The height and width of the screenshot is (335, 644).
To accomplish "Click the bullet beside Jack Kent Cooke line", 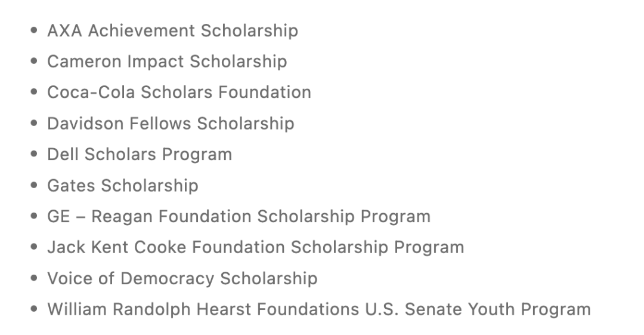I will click(x=34, y=247).
